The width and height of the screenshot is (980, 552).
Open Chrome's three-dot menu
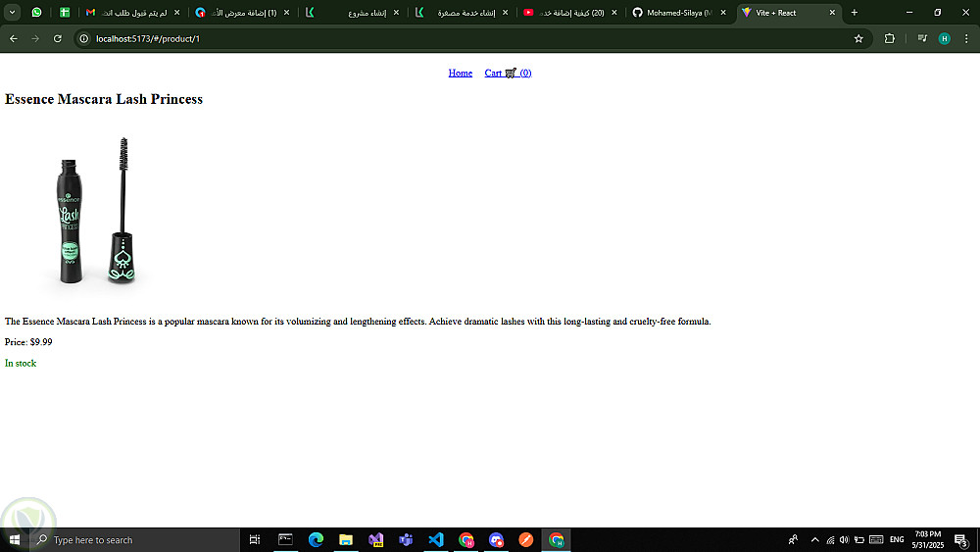click(966, 39)
